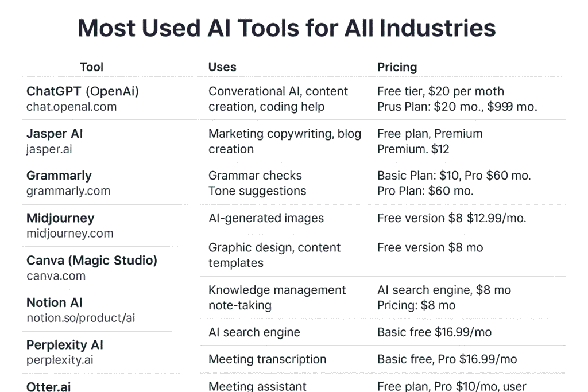The width and height of the screenshot is (588, 392).
Task: Select the 'Meeting transcription' uses cell
Action: tap(267, 359)
